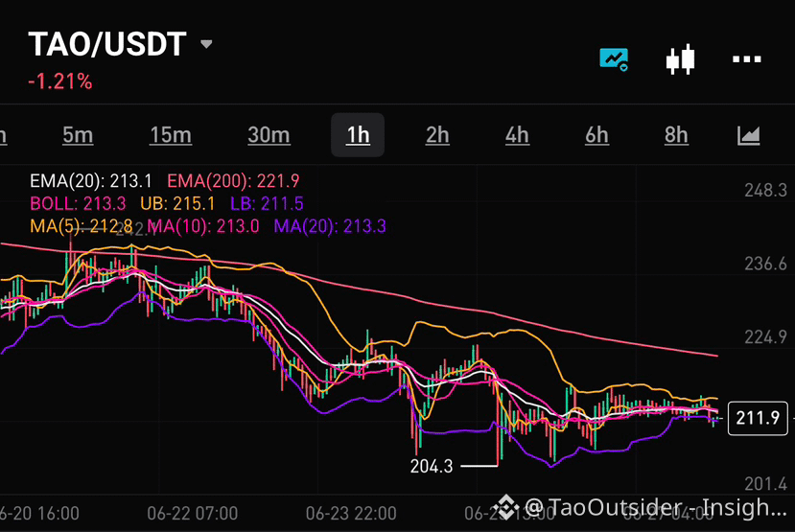795x532 pixels.
Task: Choose the 2h timeframe
Action: coord(437,135)
